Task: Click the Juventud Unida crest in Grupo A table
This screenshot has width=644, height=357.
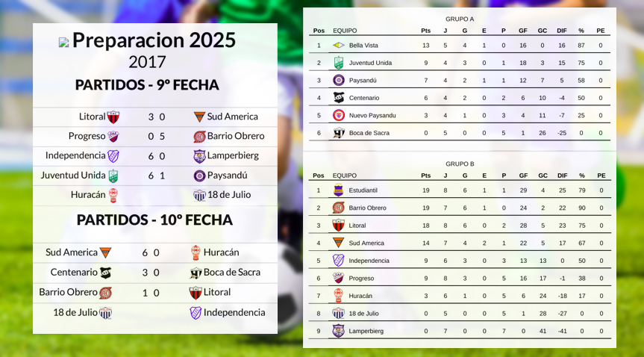Action: (x=339, y=63)
